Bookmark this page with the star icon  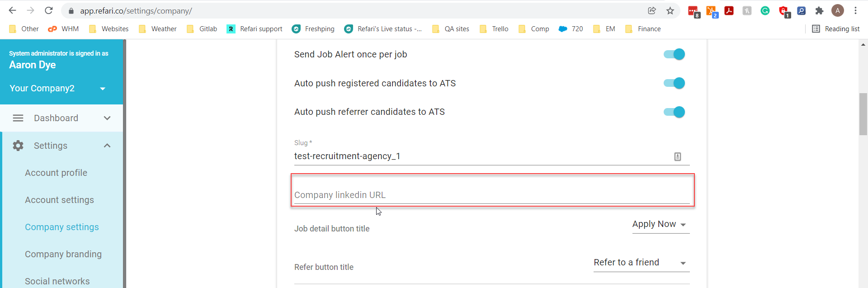pos(670,10)
